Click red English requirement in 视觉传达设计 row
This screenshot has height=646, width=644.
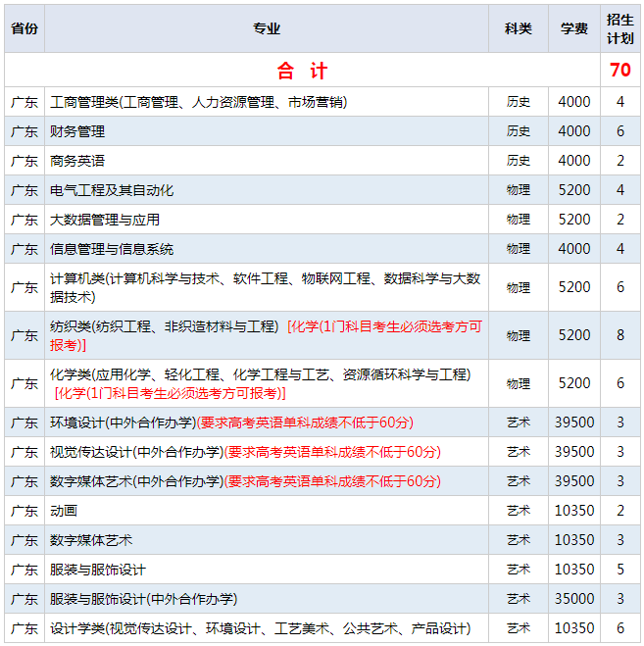pos(332,452)
